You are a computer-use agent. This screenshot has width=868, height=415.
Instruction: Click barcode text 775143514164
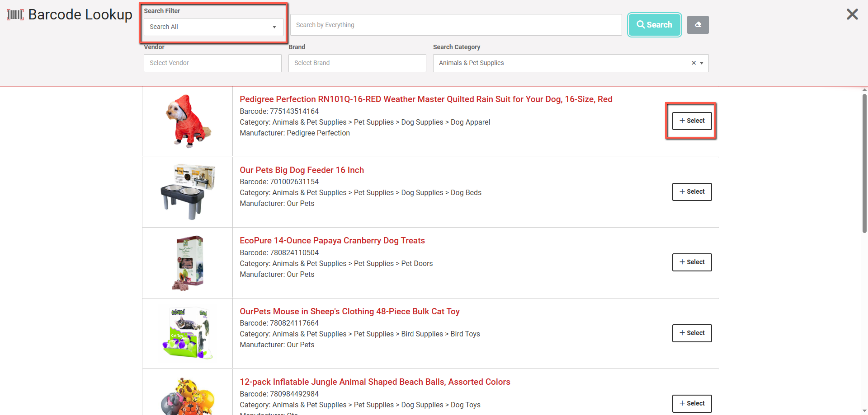click(x=294, y=112)
